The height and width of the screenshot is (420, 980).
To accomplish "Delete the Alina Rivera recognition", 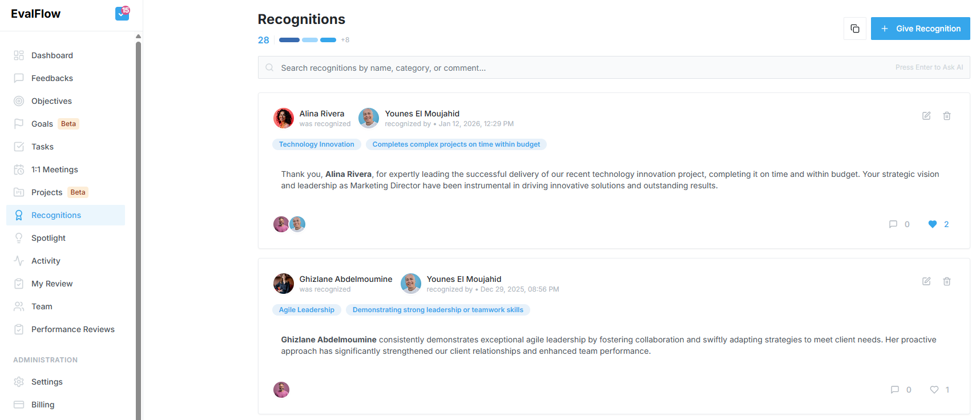I will tap(947, 116).
